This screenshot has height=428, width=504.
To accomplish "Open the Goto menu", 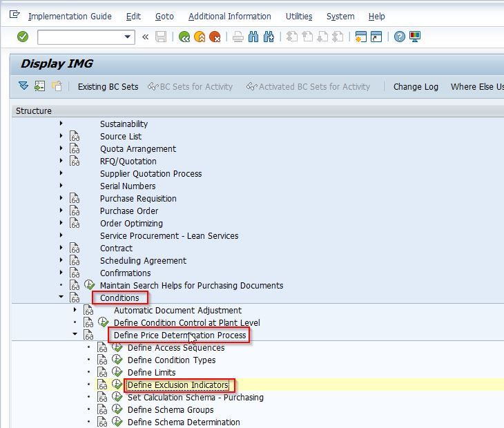I will click(x=164, y=16).
